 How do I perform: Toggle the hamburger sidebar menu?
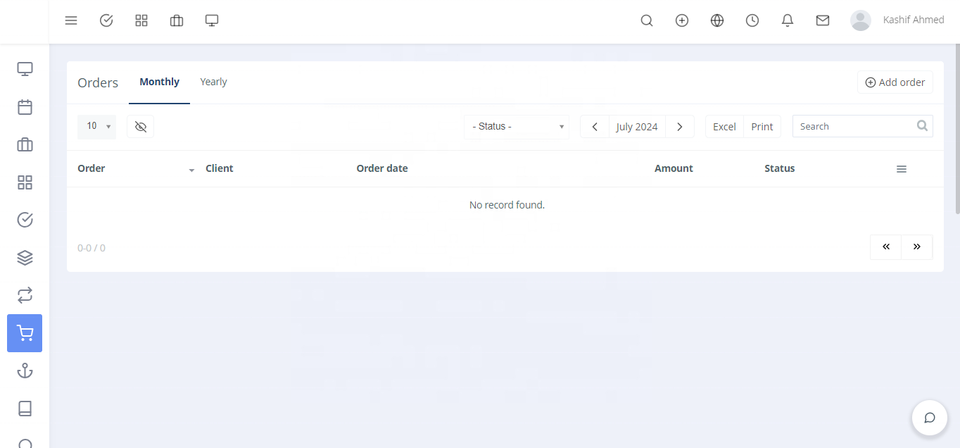(71, 20)
